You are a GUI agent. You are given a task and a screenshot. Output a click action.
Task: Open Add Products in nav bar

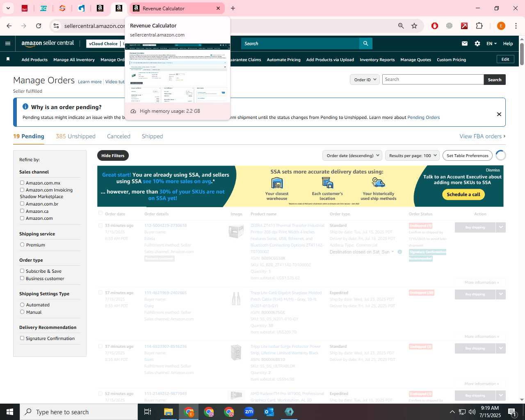(x=34, y=60)
